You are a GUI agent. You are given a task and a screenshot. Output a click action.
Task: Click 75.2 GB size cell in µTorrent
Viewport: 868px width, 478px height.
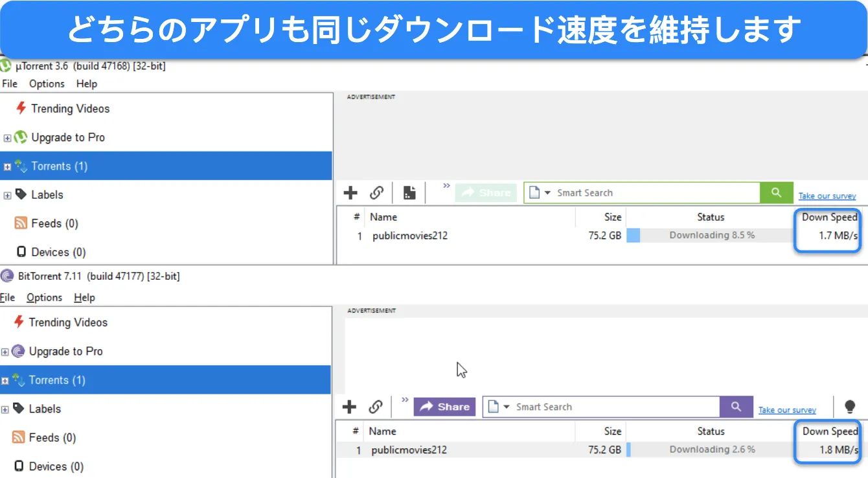[605, 236]
